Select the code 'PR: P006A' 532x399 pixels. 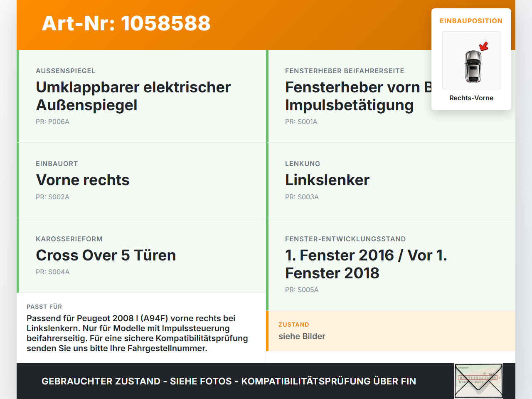[x=52, y=121]
